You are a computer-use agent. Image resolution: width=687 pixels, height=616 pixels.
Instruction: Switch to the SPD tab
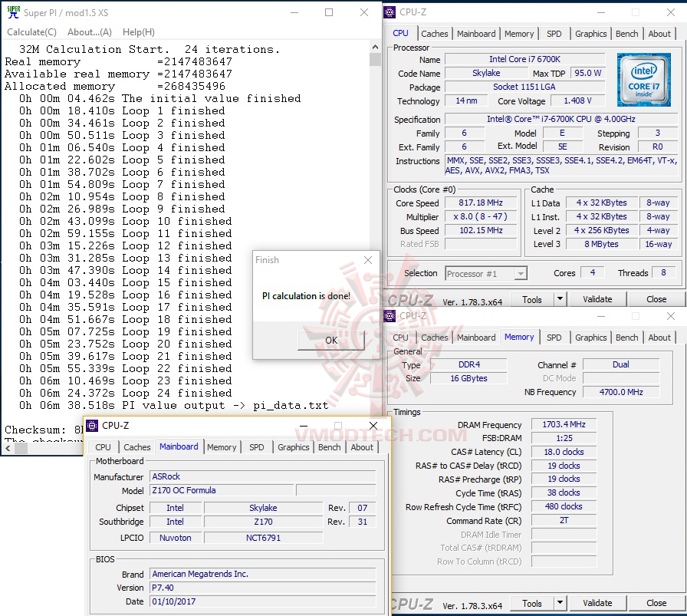554,34
